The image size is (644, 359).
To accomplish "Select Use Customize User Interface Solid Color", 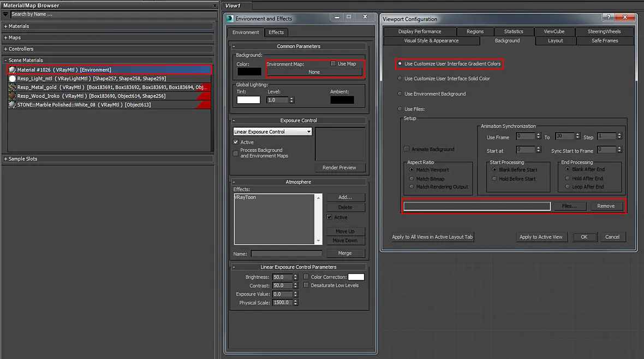I will [x=399, y=79].
